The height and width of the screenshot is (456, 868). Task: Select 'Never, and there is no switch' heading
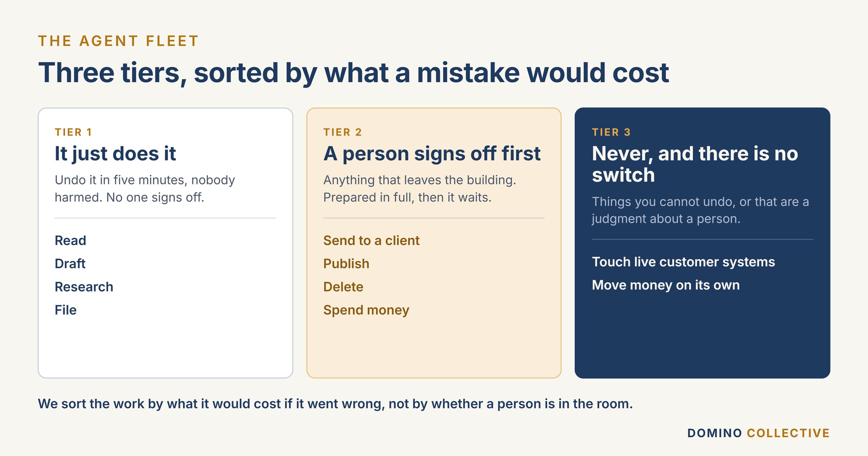[x=695, y=164]
